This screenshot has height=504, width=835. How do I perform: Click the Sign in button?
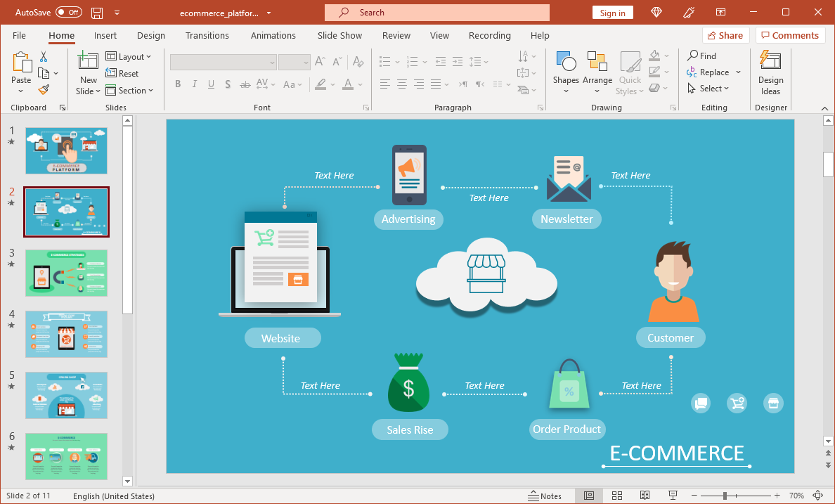click(612, 12)
